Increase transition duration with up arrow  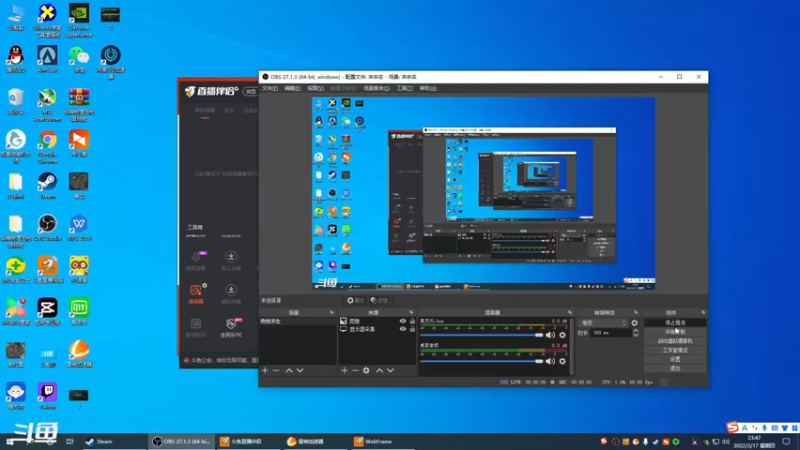click(x=635, y=331)
